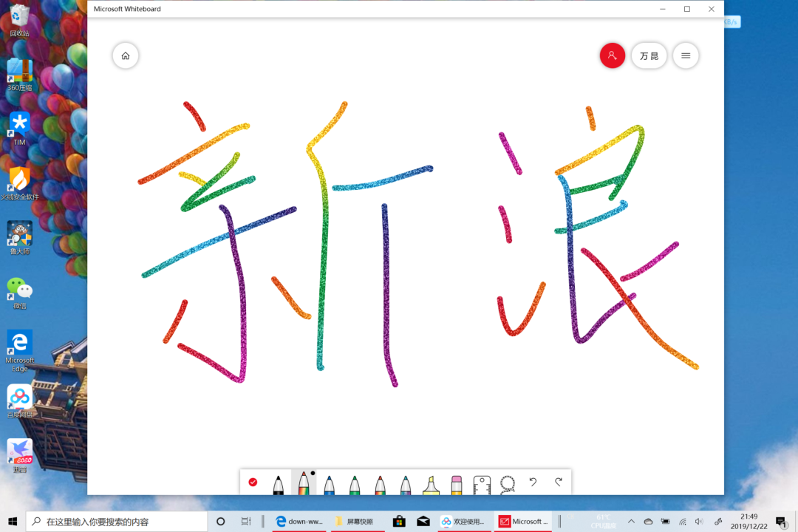Viewport: 798px width, 532px height.
Task: Open Cortana circle on taskbar
Action: coord(220,522)
